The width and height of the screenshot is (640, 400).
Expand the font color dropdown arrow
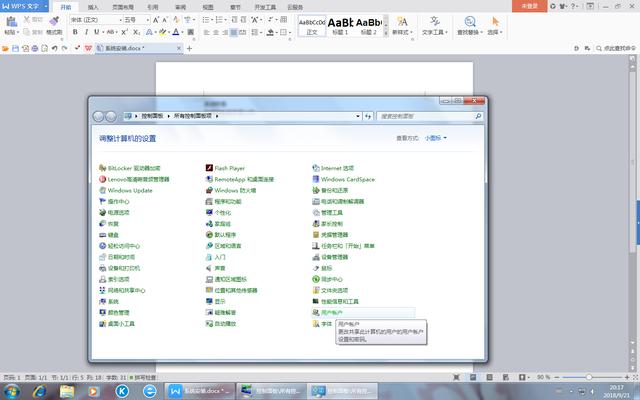(182, 32)
